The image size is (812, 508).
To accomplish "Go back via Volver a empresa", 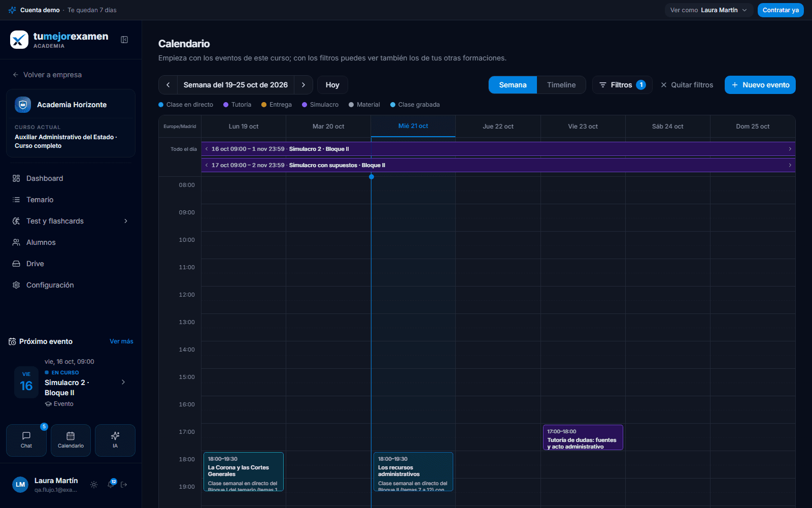I will tap(47, 75).
